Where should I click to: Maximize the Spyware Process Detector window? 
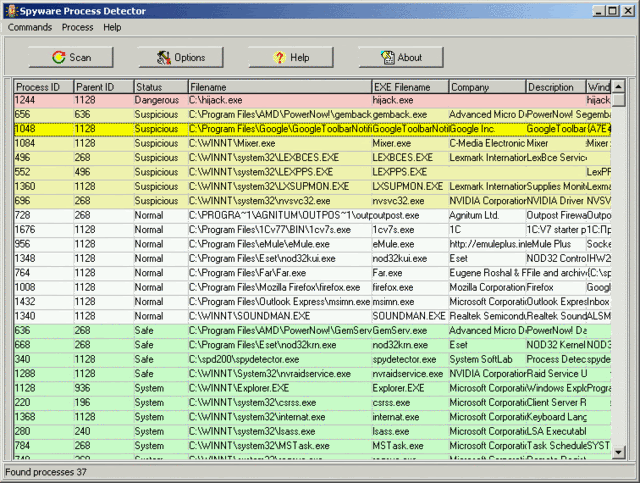click(612, 11)
